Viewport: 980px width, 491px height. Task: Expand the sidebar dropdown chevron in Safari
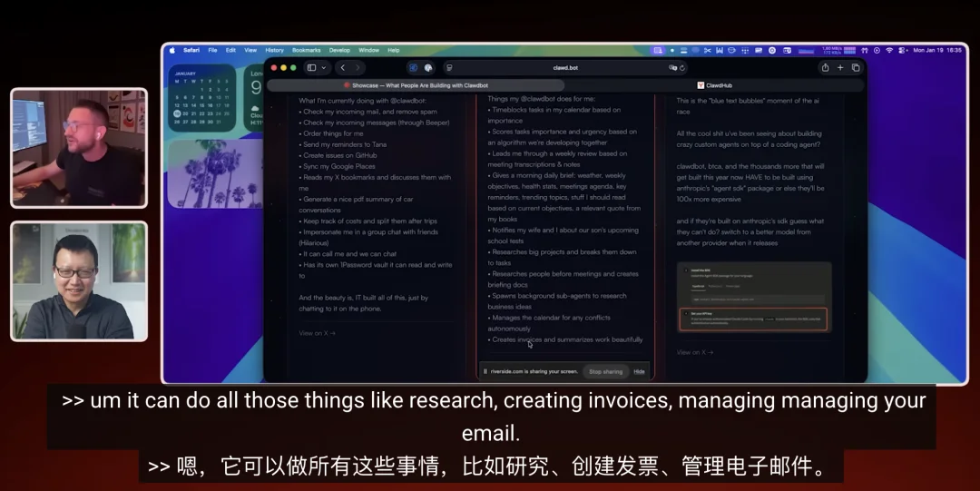point(323,67)
